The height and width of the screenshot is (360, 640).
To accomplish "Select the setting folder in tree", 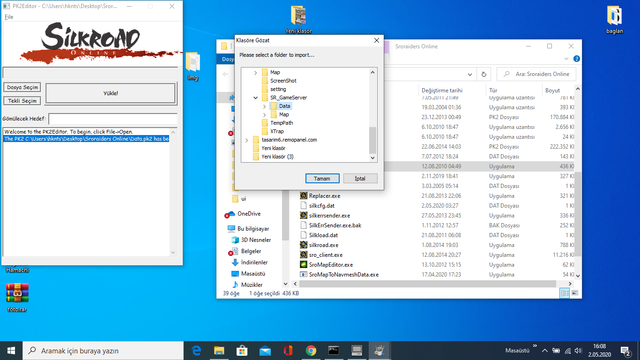I will coord(278,89).
